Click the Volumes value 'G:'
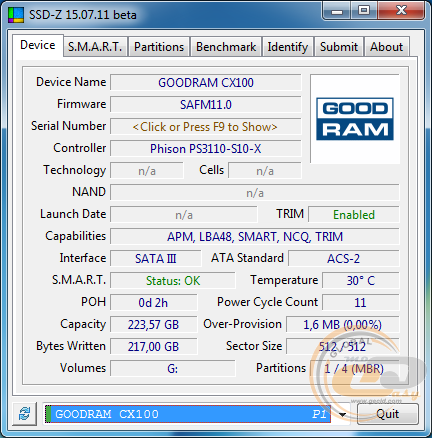The width and height of the screenshot is (432, 438). click(173, 369)
